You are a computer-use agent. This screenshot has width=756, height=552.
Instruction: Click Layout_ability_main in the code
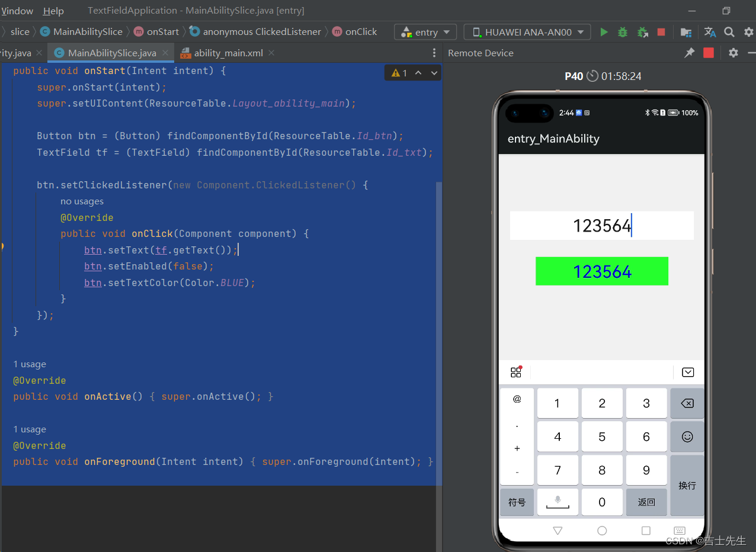[x=288, y=103]
